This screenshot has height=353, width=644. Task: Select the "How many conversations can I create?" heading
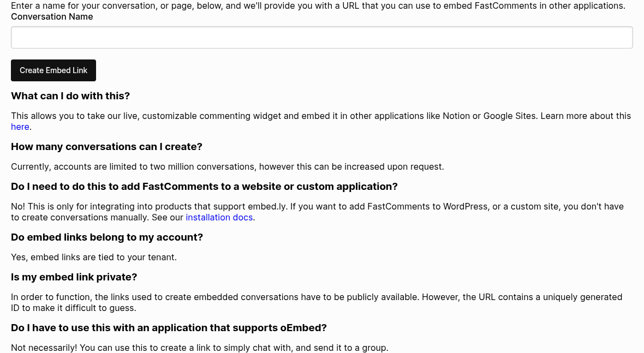(x=106, y=147)
